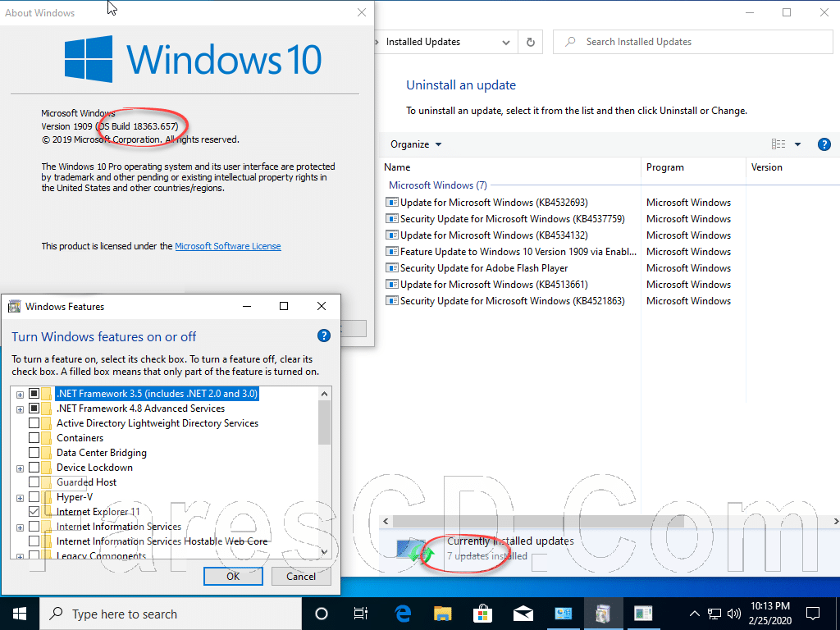Maximize the Windows Features dialog
The height and width of the screenshot is (630, 840).
pyautogui.click(x=284, y=307)
